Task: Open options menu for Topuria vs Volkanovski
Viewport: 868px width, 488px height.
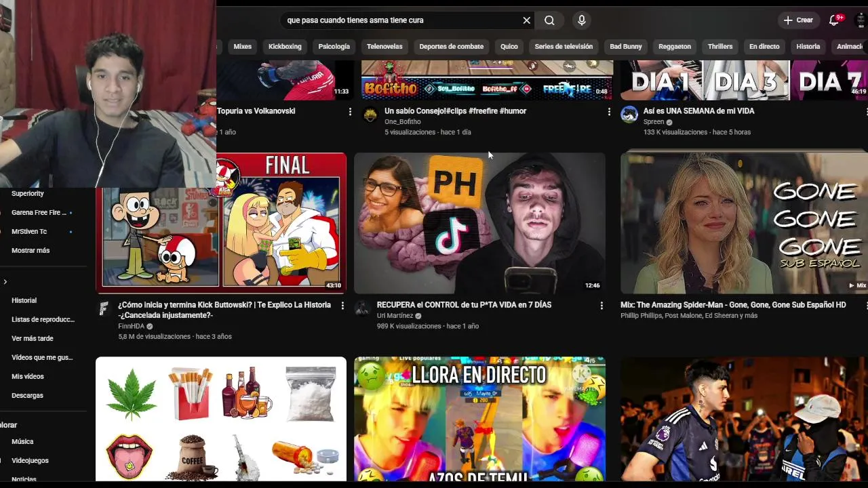Action: pyautogui.click(x=350, y=111)
